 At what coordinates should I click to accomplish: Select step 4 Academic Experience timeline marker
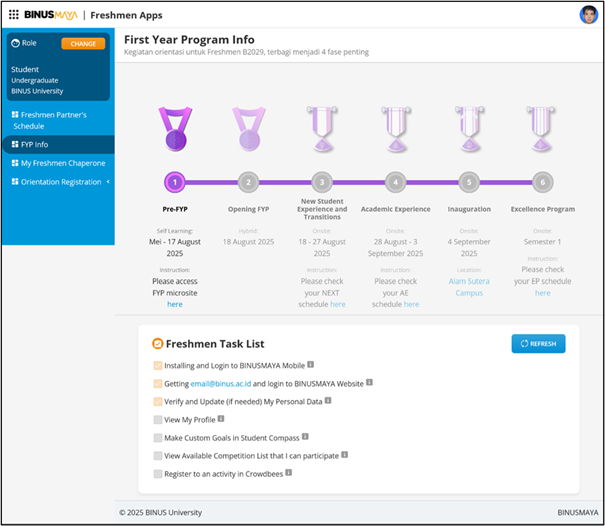coord(395,182)
